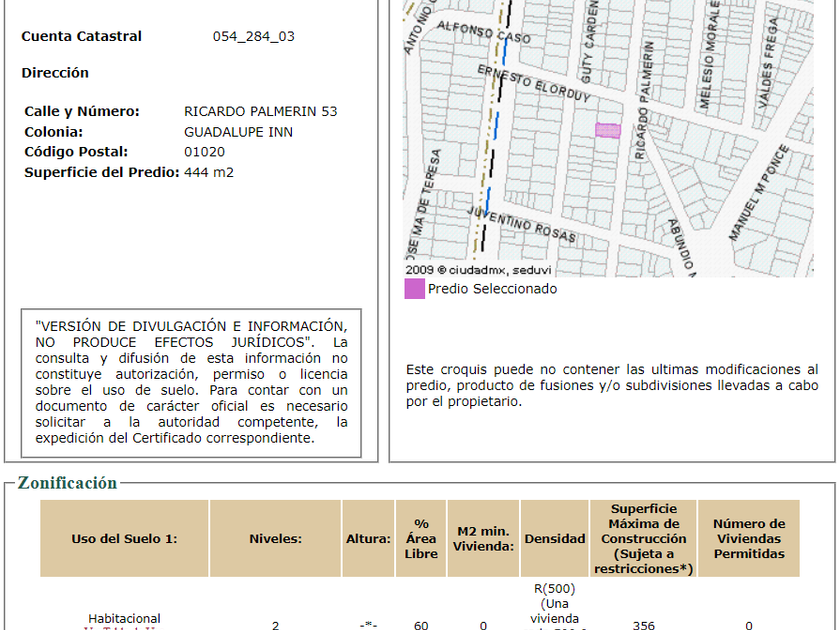Click the Densidad column header
840x630 pixels.
(x=554, y=538)
